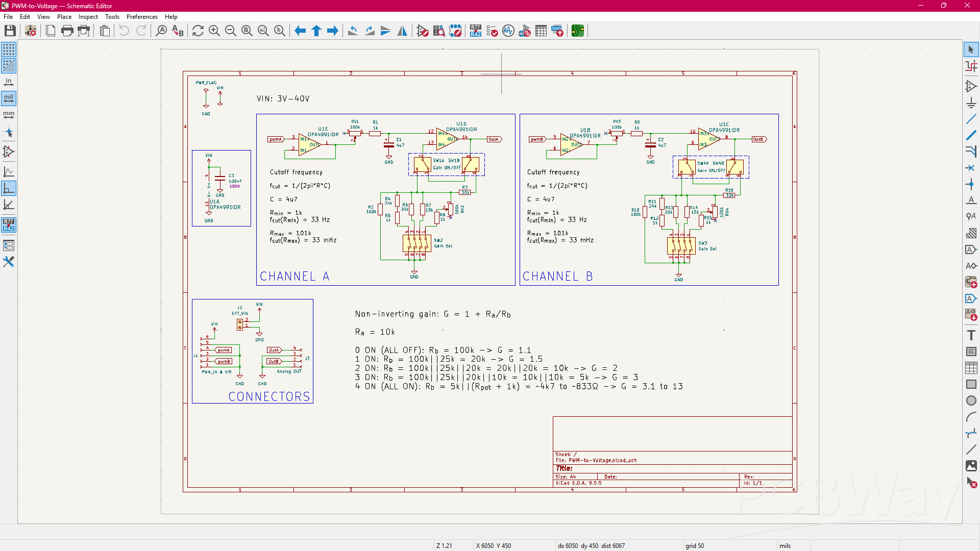Export the bill of materials
Screen dimensions: 980x551
coord(557,31)
